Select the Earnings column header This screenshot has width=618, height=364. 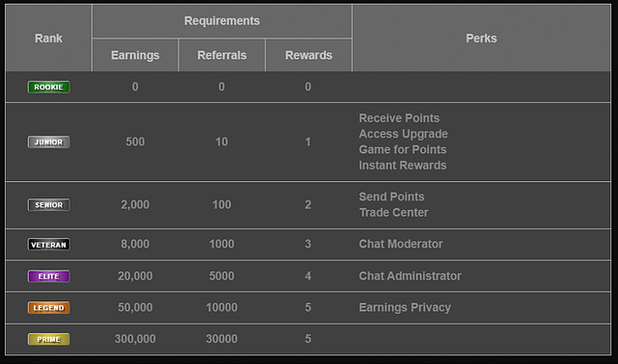[135, 55]
